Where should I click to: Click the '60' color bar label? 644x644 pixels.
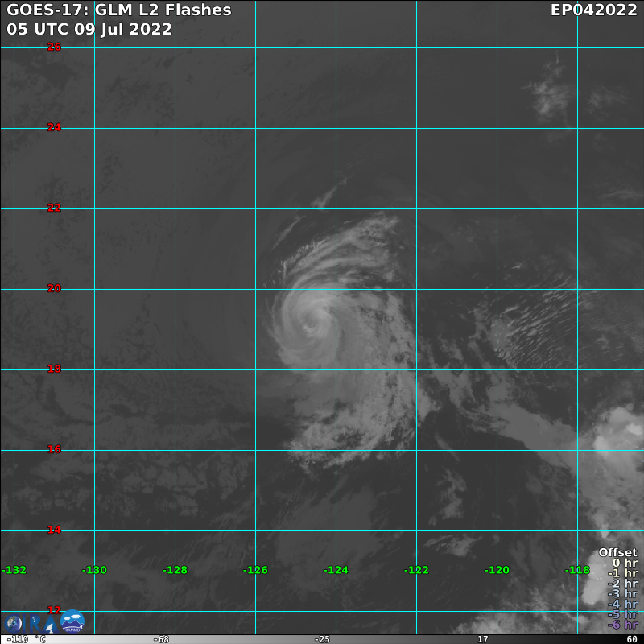tap(632, 639)
